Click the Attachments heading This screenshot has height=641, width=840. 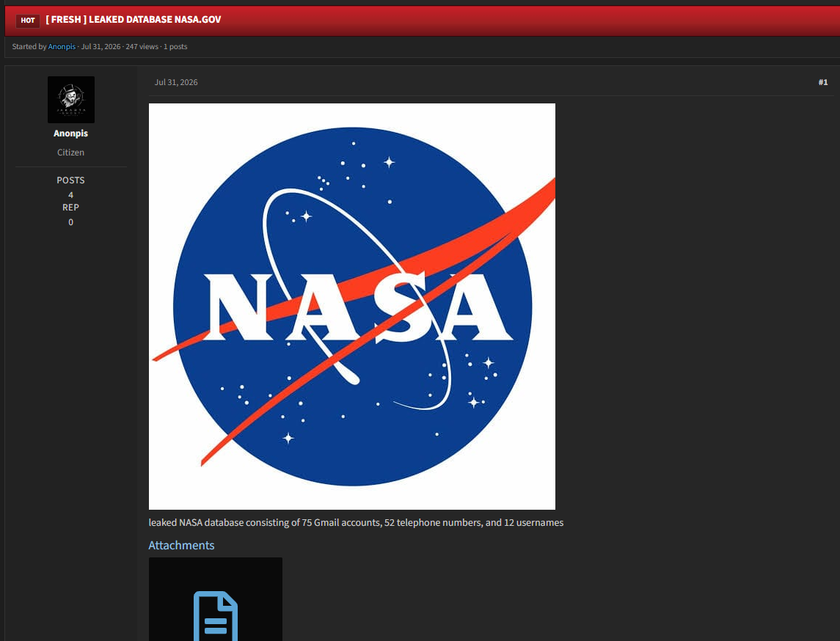181,545
